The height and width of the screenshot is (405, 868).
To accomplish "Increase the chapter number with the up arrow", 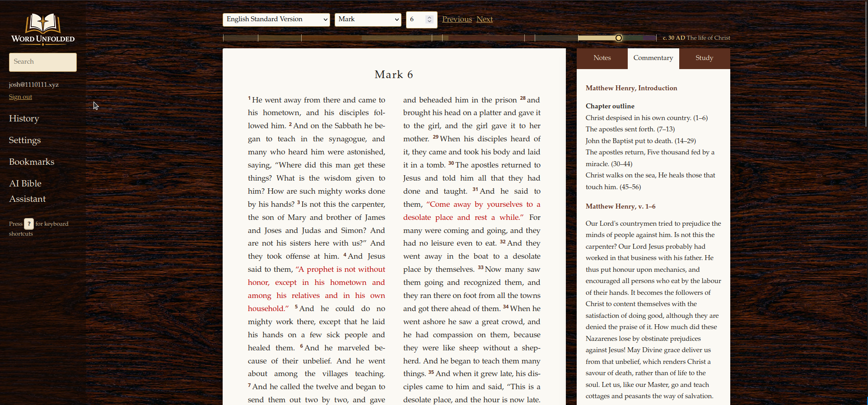I will [x=429, y=17].
